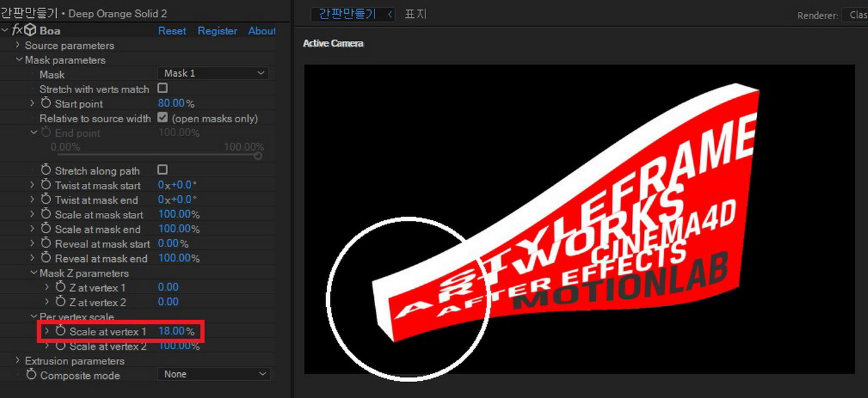Image resolution: width=868 pixels, height=398 pixels.
Task: Enable stopwatch for Composite mode
Action: click(31, 375)
